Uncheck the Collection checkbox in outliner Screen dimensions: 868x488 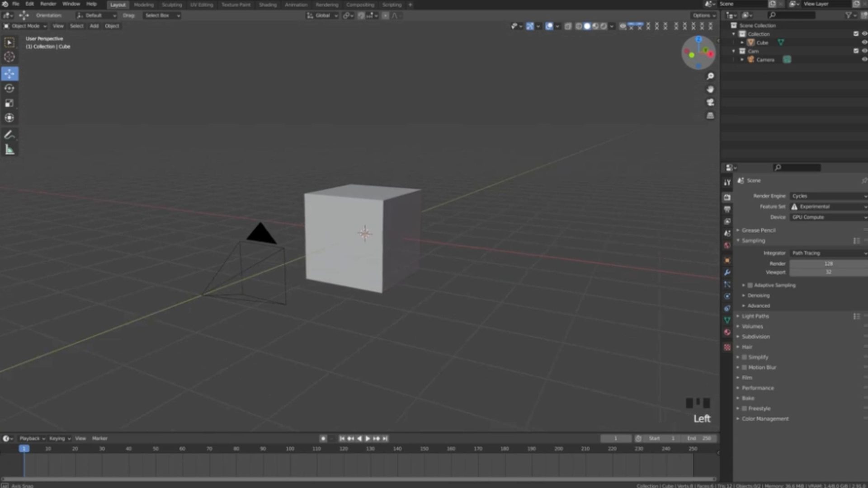[x=856, y=34]
